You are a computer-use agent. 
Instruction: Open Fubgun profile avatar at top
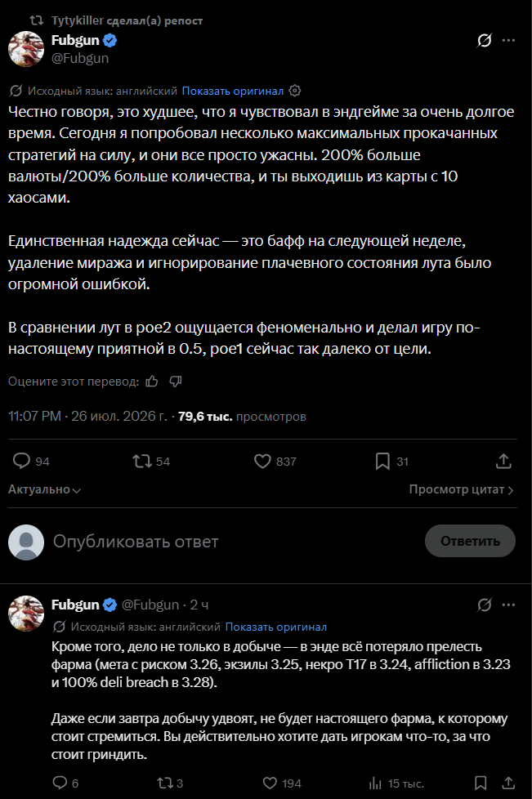[26, 49]
